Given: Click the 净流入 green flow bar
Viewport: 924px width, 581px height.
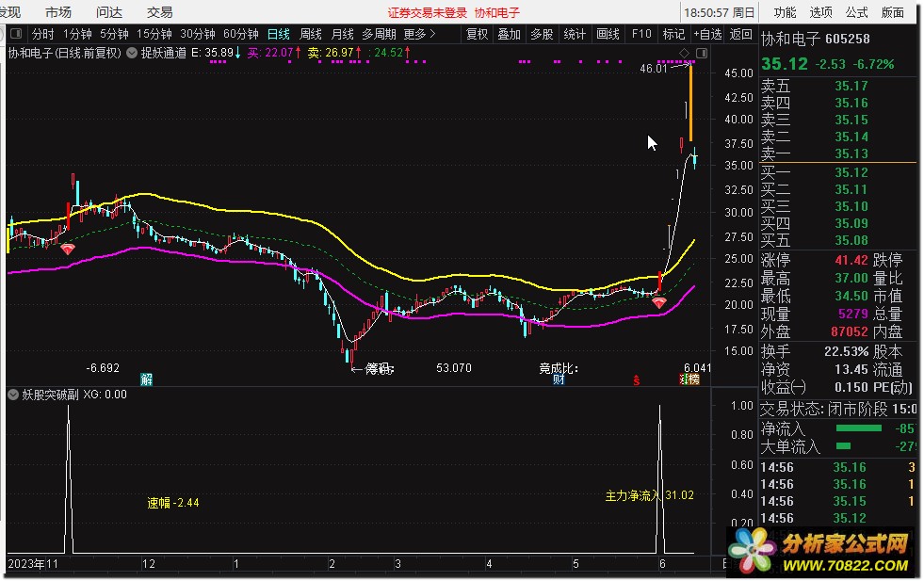Looking at the screenshot, I should [859, 428].
